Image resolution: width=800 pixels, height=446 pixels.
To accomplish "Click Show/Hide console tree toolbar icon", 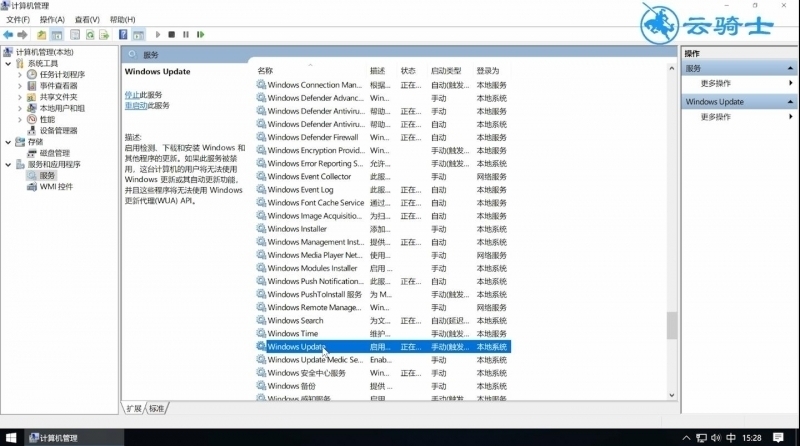I will pyautogui.click(x=57, y=35).
